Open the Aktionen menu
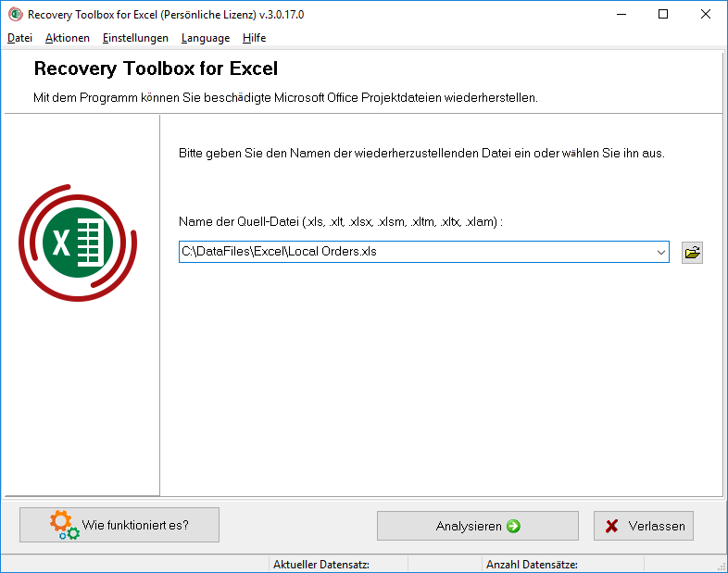The width and height of the screenshot is (728, 573). (68, 38)
